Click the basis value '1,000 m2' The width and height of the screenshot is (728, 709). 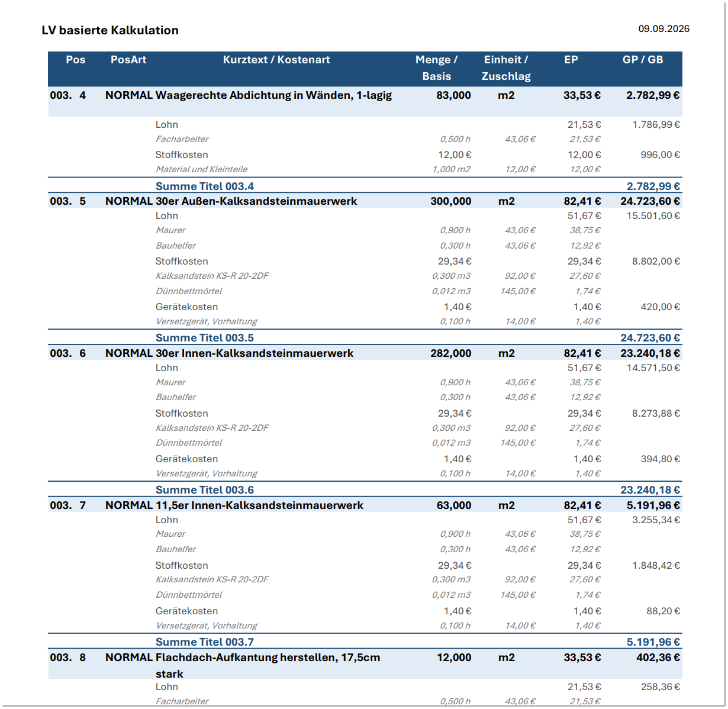[x=452, y=169]
